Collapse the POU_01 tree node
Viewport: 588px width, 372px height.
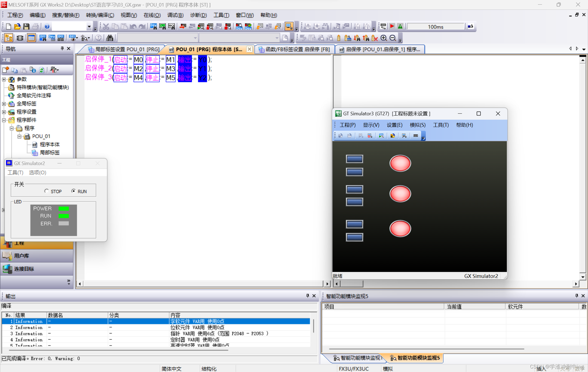19,137
